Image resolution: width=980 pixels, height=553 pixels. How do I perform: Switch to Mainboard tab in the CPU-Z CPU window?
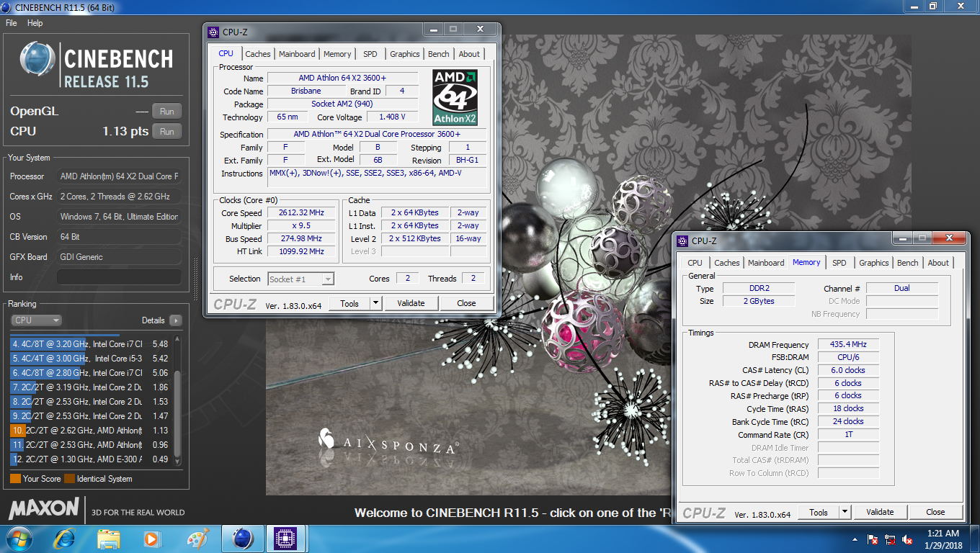[297, 54]
